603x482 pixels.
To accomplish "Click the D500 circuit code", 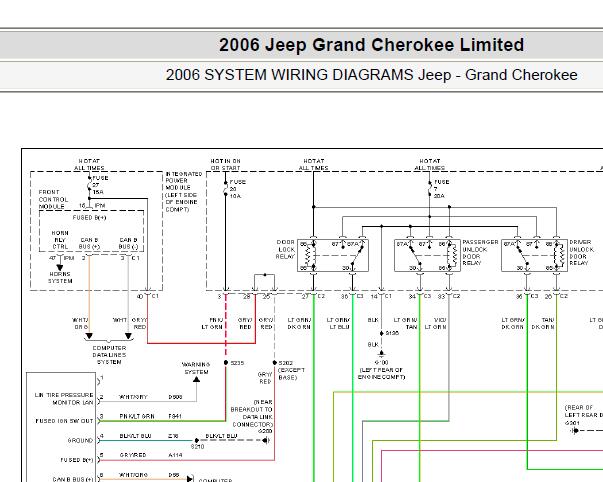I will click(x=175, y=397).
